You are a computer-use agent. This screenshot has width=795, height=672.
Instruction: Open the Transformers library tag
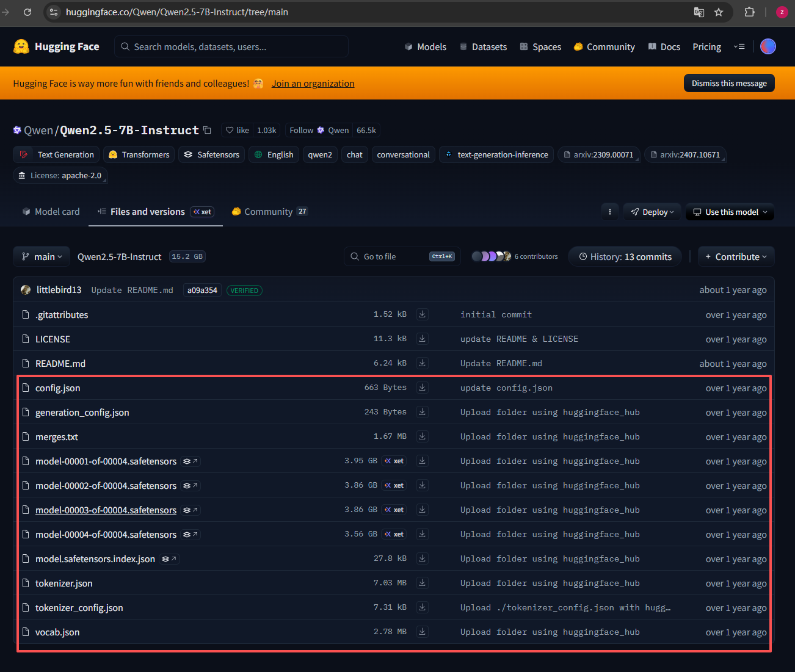click(139, 154)
